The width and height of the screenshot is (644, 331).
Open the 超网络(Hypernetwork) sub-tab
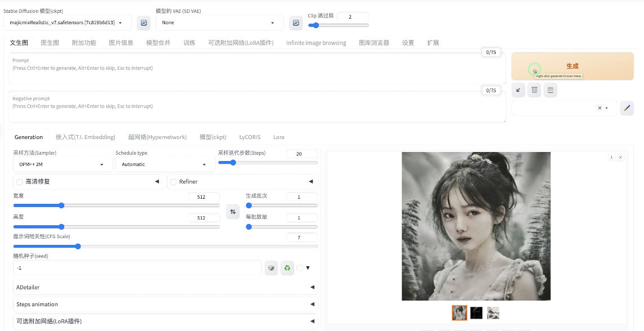(x=157, y=137)
